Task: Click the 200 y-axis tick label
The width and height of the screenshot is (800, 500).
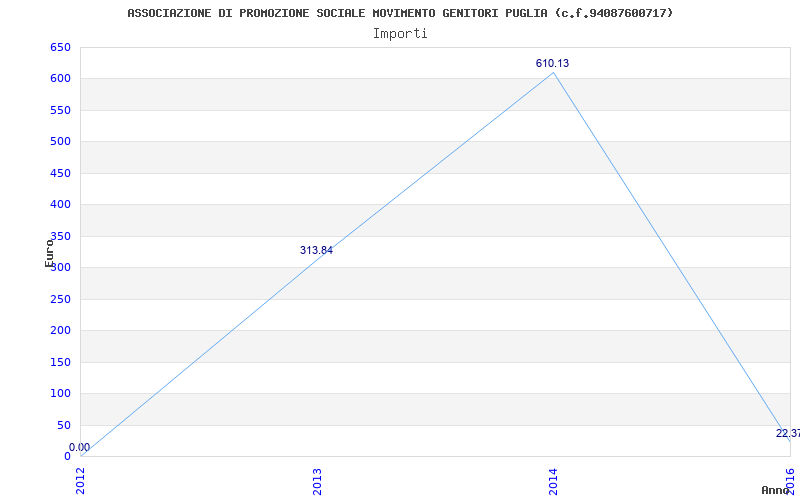Action: click(60, 330)
